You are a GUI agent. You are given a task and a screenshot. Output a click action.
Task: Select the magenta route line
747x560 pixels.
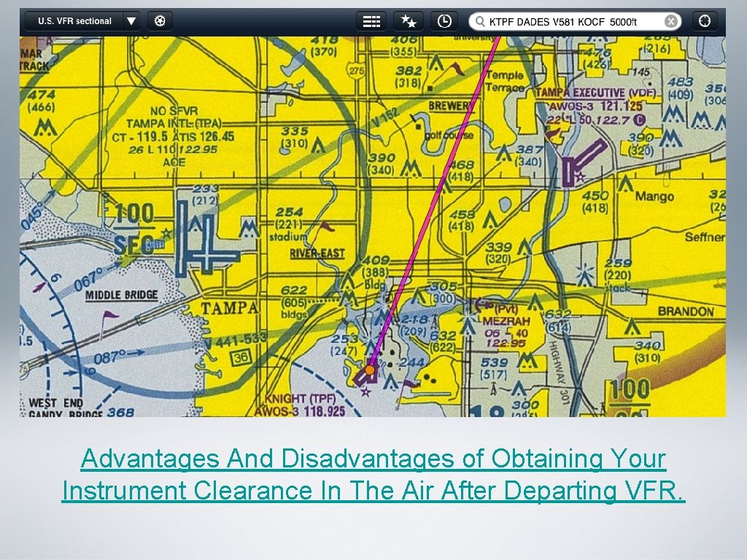click(433, 205)
